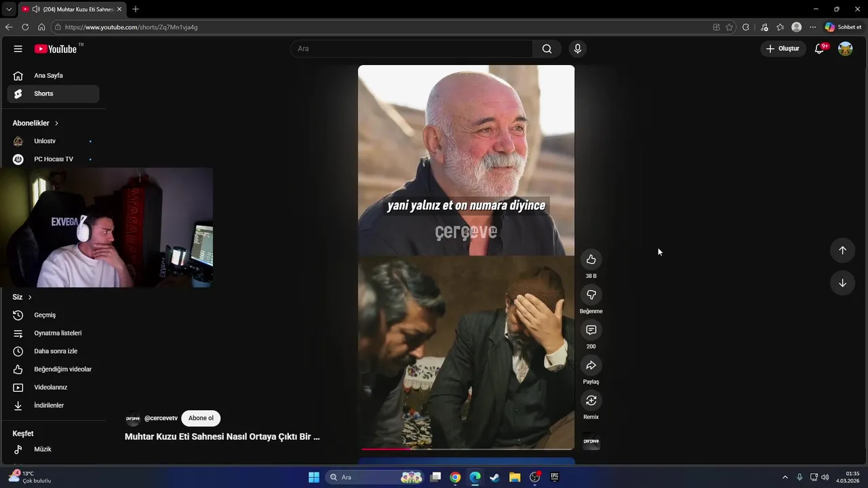Screen dimensions: 868x488
Task: Share this Short via Paylaş
Action: (591, 365)
